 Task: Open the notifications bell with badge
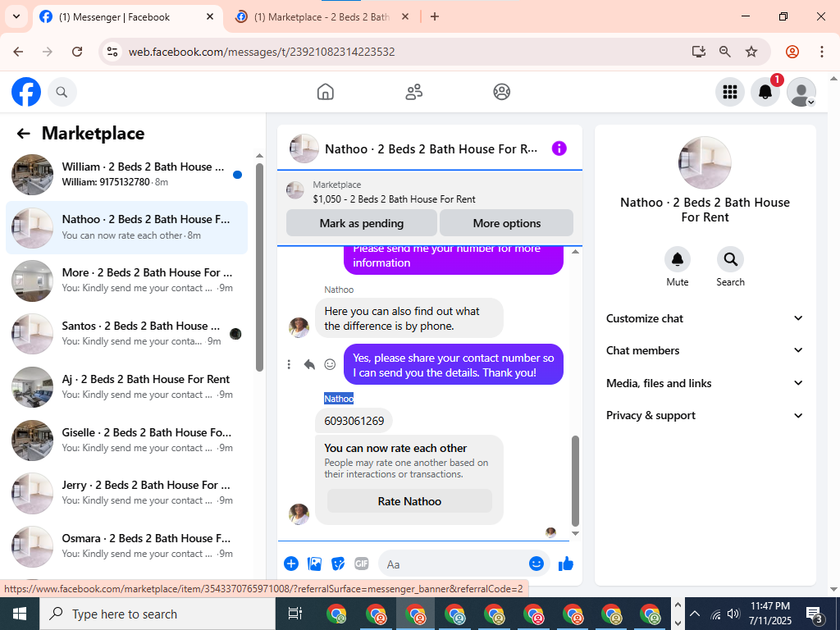(x=765, y=92)
